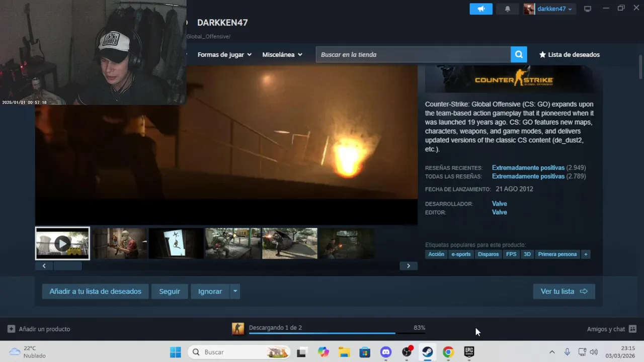The width and height of the screenshot is (644, 362).
Task: Click the microphone tray icon
Action: [x=567, y=352]
